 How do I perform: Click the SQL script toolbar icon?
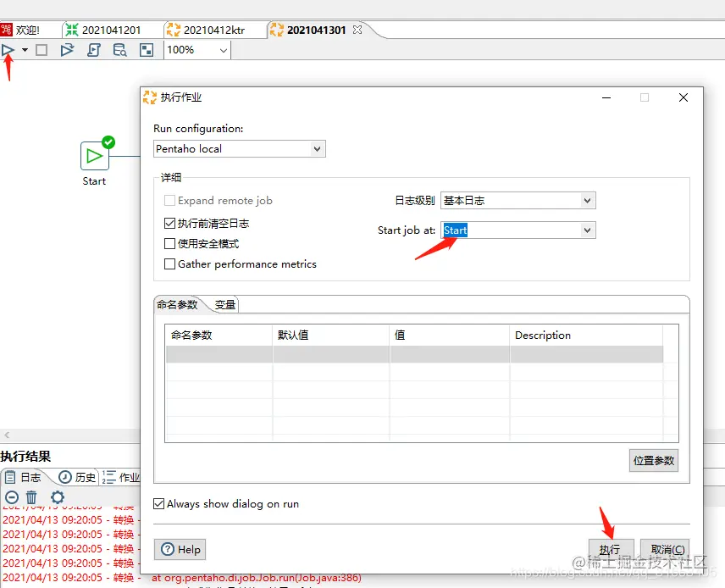[x=94, y=50]
